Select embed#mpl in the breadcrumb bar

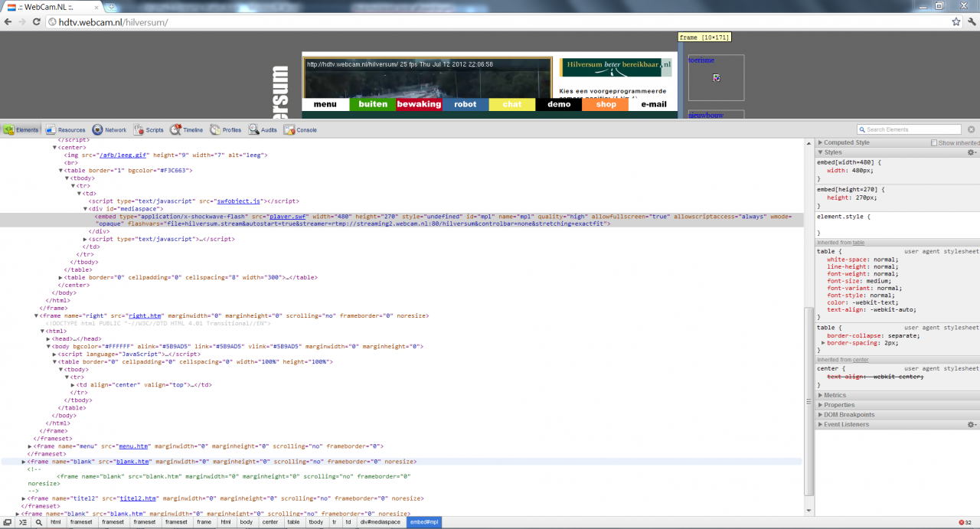point(423,522)
